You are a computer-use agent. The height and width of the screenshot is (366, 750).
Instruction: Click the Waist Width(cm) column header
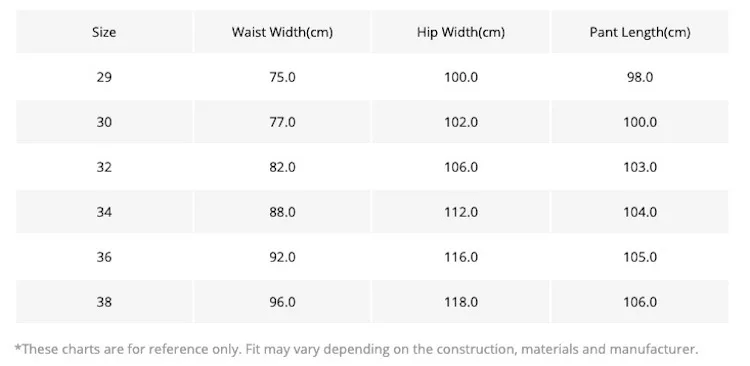point(282,32)
